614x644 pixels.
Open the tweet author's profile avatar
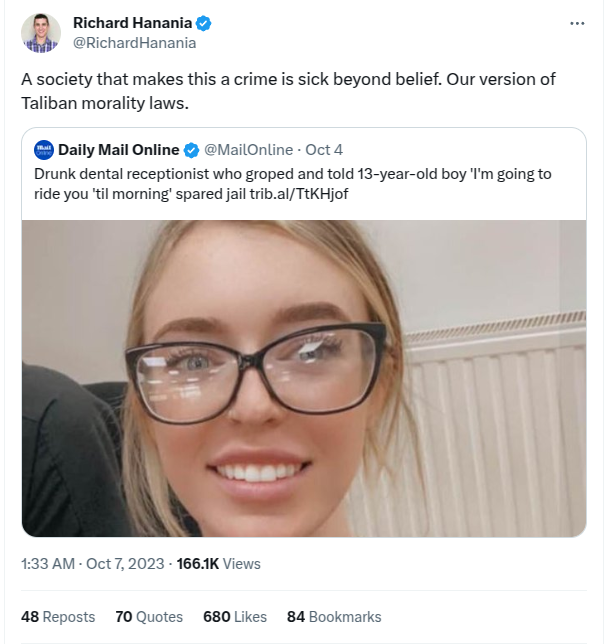tap(41, 33)
